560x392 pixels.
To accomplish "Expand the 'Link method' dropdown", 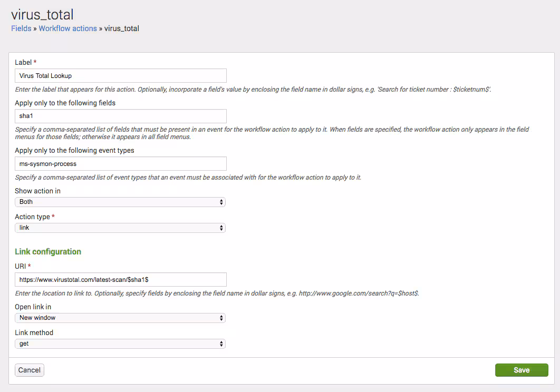I will [120, 344].
